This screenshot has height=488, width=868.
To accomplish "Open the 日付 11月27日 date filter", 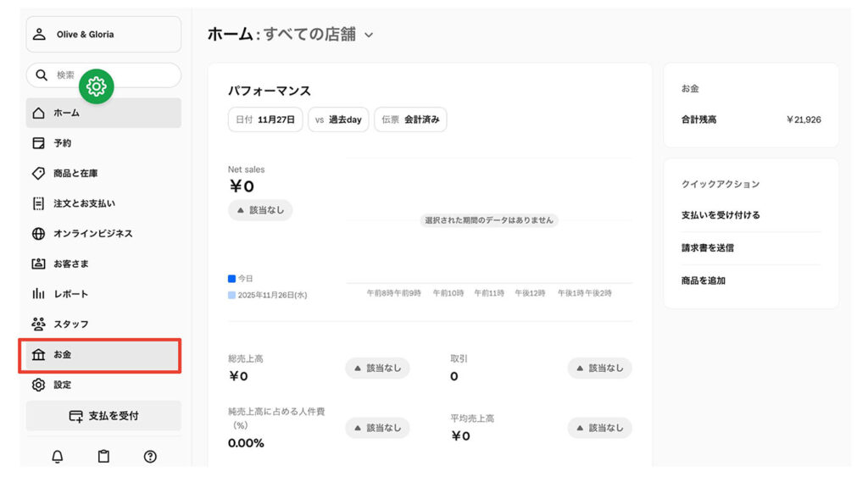I will point(267,119).
